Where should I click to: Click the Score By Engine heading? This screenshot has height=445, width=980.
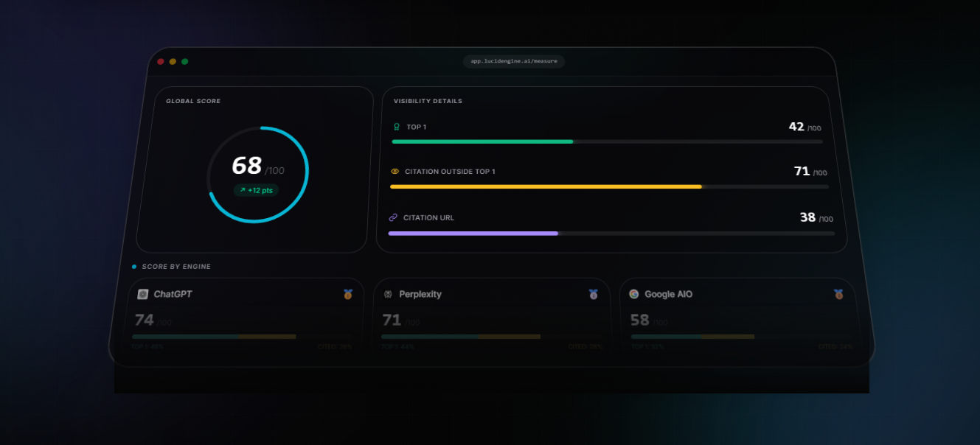tap(176, 267)
